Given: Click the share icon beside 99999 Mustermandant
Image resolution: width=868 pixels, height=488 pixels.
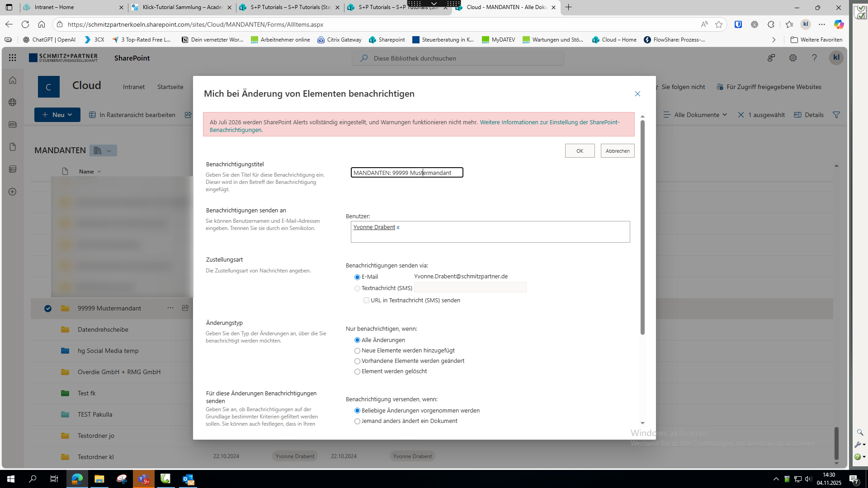Looking at the screenshot, I should (185, 308).
